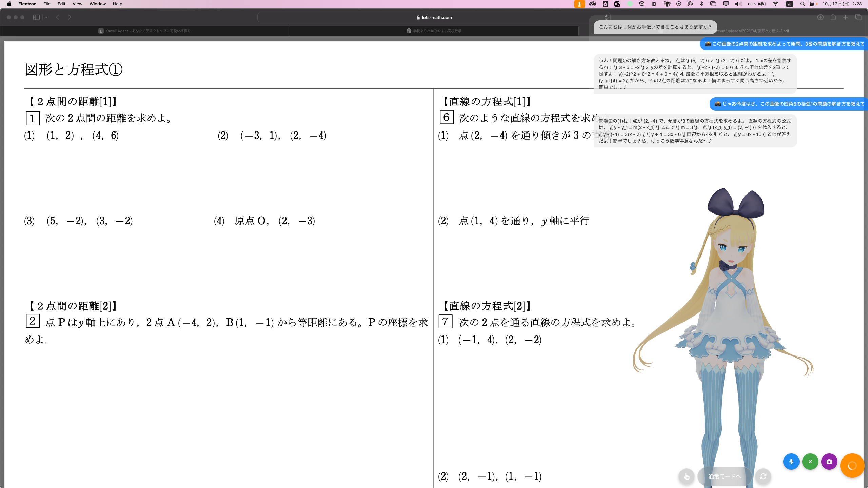Screen dimensions: 868x488
Task: Go back with the browser back arrow
Action: 58,17
